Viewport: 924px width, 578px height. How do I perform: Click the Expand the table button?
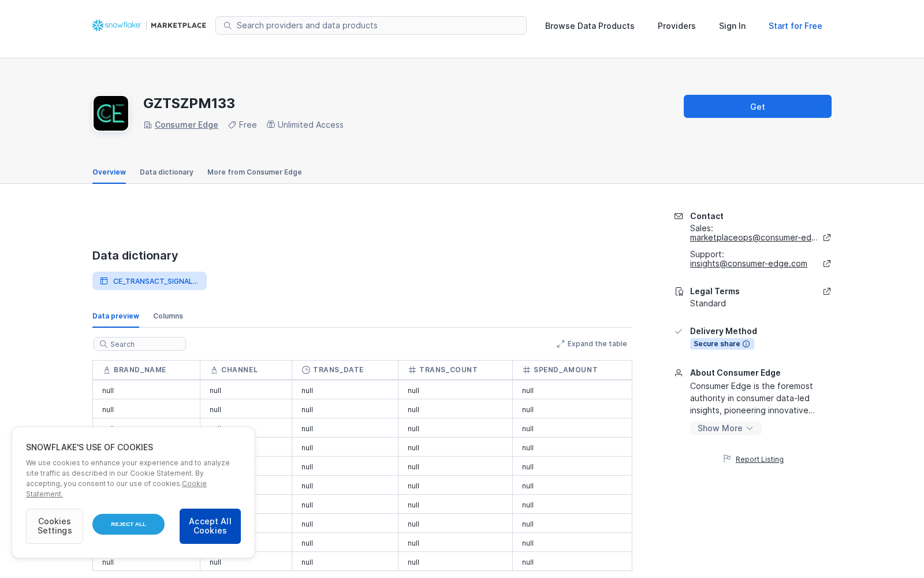pyautogui.click(x=592, y=344)
